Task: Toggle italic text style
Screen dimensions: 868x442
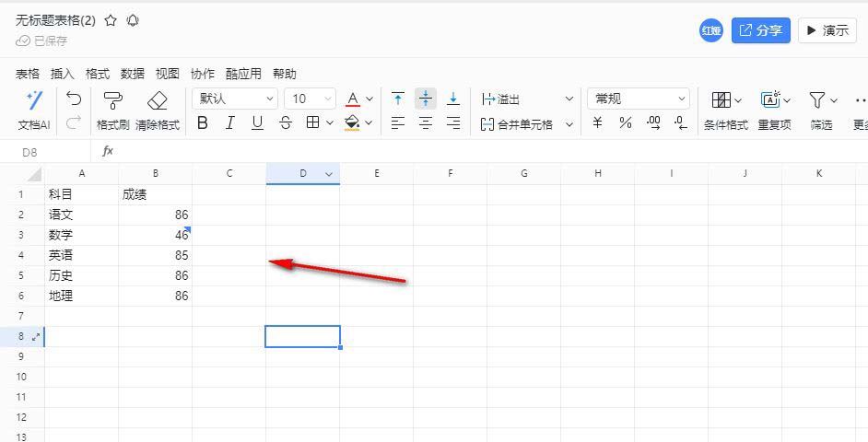Action: 229,122
